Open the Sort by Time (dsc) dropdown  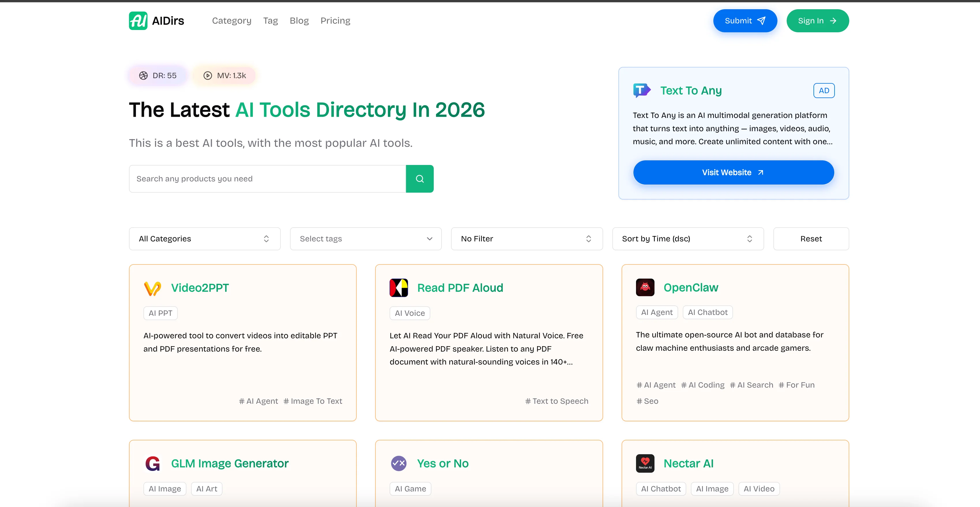688,239
